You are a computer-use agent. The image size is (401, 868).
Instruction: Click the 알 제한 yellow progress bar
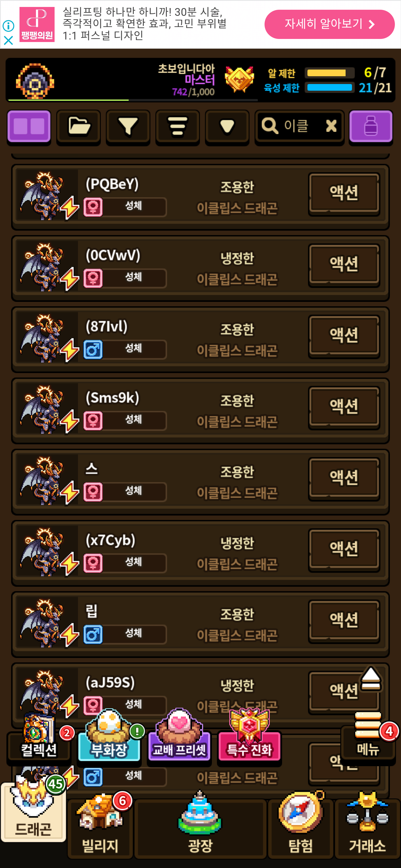(329, 73)
